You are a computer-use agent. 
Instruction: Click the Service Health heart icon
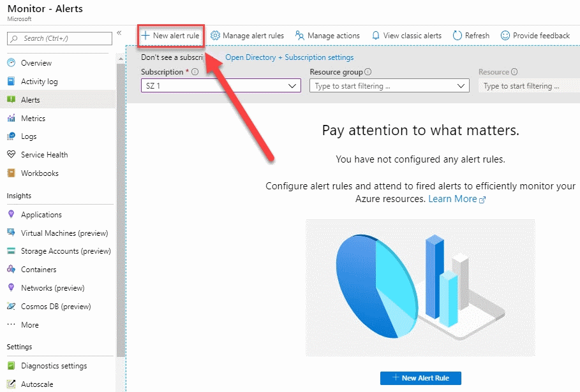click(11, 154)
